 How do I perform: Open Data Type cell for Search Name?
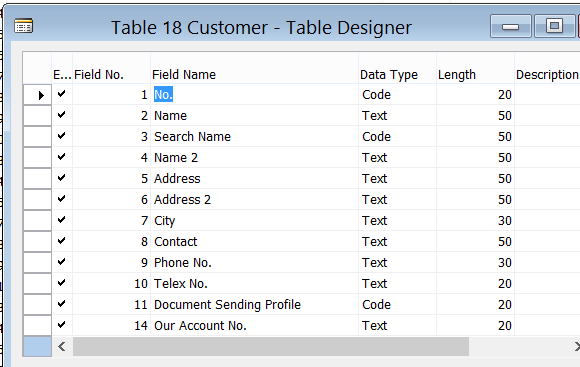(x=397, y=137)
